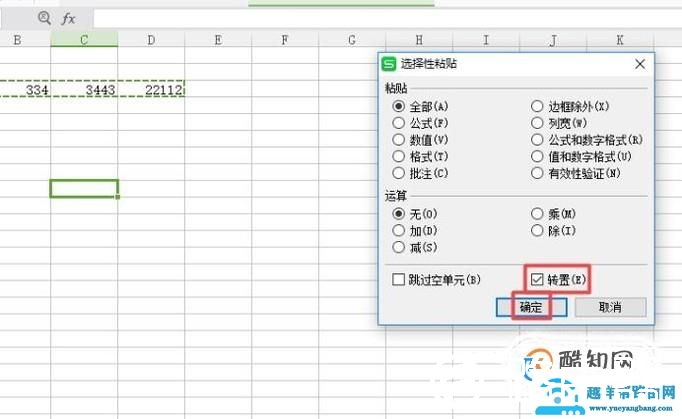This screenshot has height=419, width=682.
Task: Close the 选择性粘贴 dialog
Action: (x=640, y=64)
